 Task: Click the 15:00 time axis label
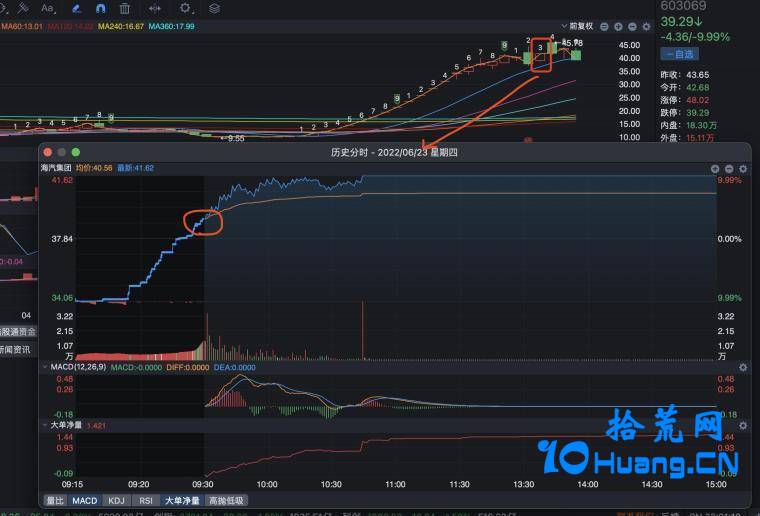716,484
